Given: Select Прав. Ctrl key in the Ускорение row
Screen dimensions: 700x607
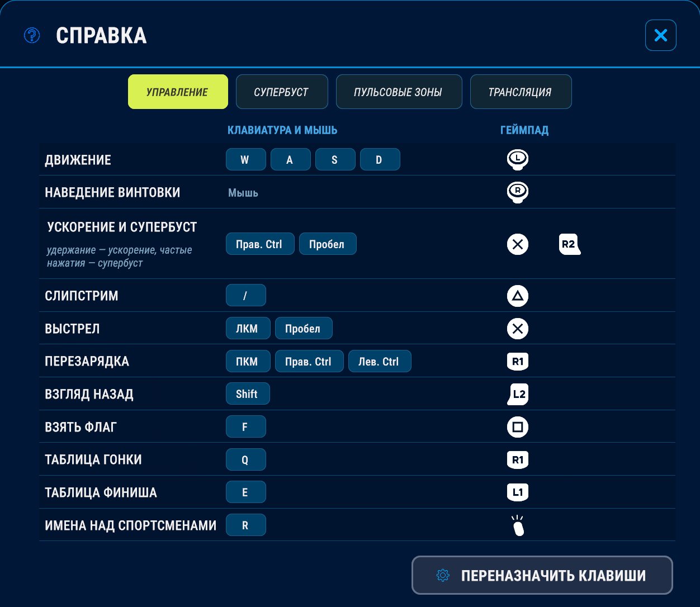Looking at the screenshot, I should [x=260, y=244].
